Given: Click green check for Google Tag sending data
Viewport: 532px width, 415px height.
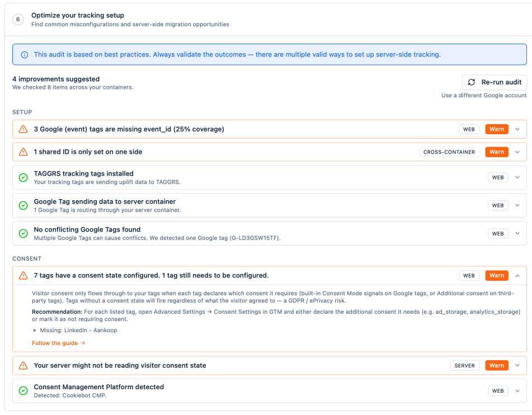Looking at the screenshot, I should (23, 205).
